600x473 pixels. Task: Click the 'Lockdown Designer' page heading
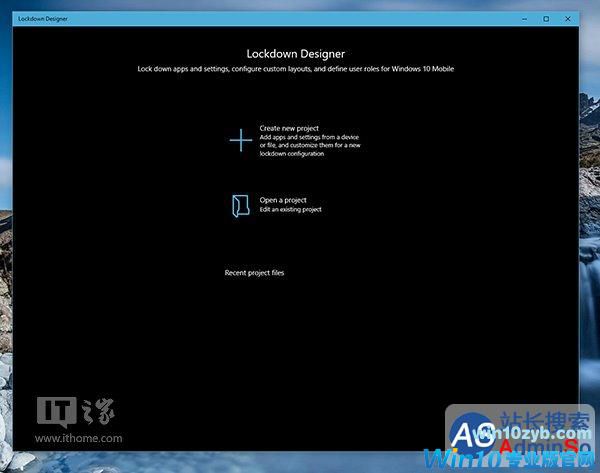tap(295, 54)
